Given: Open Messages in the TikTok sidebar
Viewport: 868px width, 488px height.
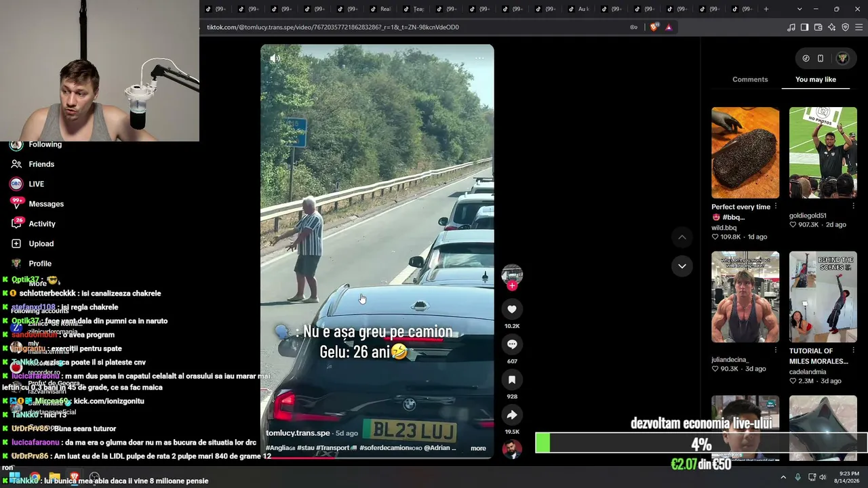Looking at the screenshot, I should pyautogui.click(x=46, y=204).
